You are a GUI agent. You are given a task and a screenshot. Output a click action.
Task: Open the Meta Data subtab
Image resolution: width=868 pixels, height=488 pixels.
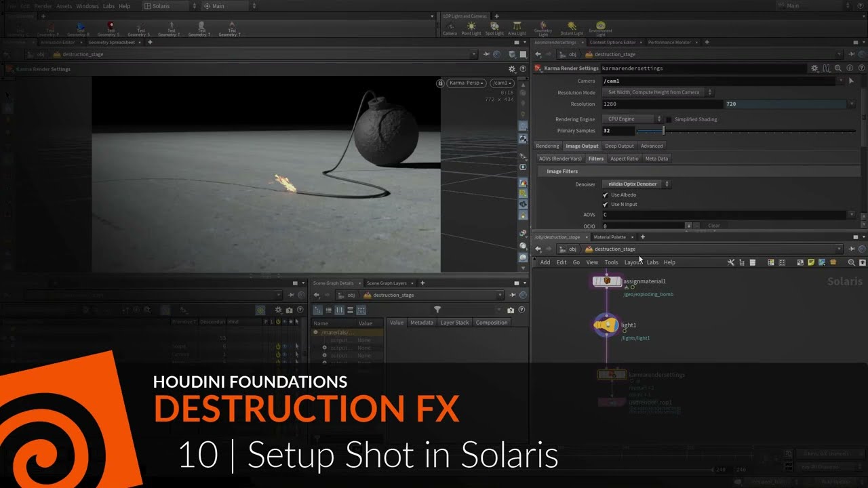pyautogui.click(x=656, y=159)
